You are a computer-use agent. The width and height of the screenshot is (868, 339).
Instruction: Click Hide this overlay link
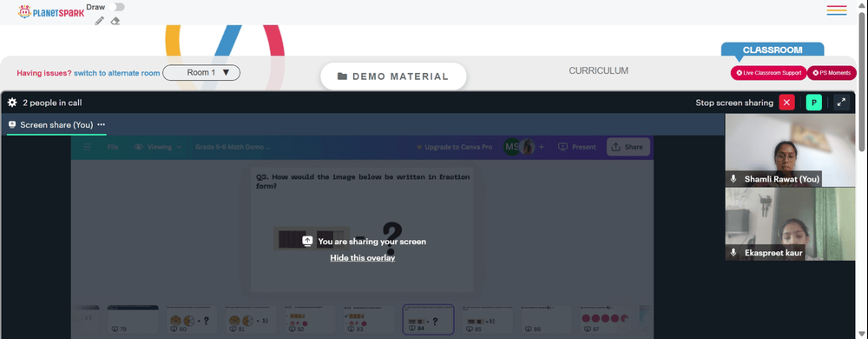click(363, 257)
